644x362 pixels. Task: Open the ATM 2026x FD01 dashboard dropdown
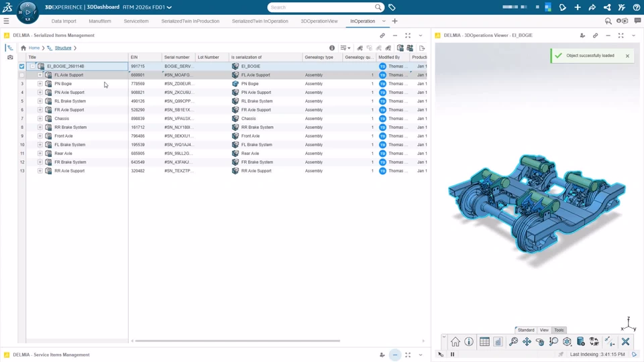[x=169, y=7]
